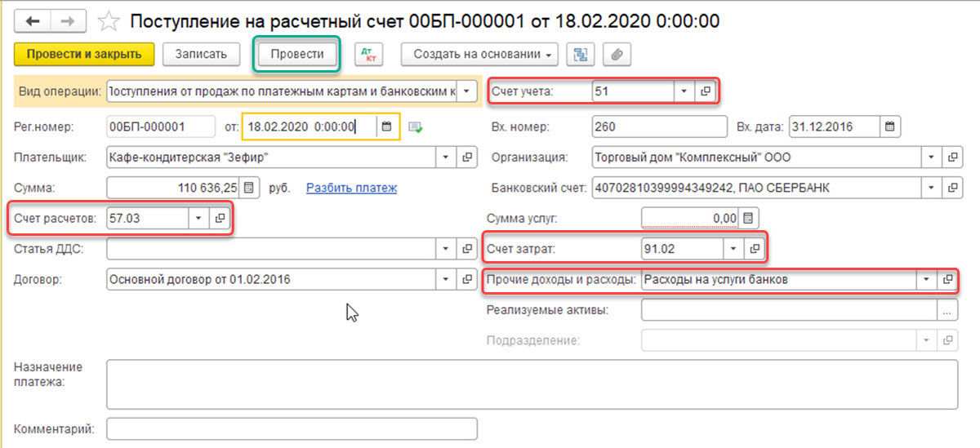Viewport: 980px width, 448px height.
Task: Open calendar for Вх. дата field
Action: (x=890, y=126)
